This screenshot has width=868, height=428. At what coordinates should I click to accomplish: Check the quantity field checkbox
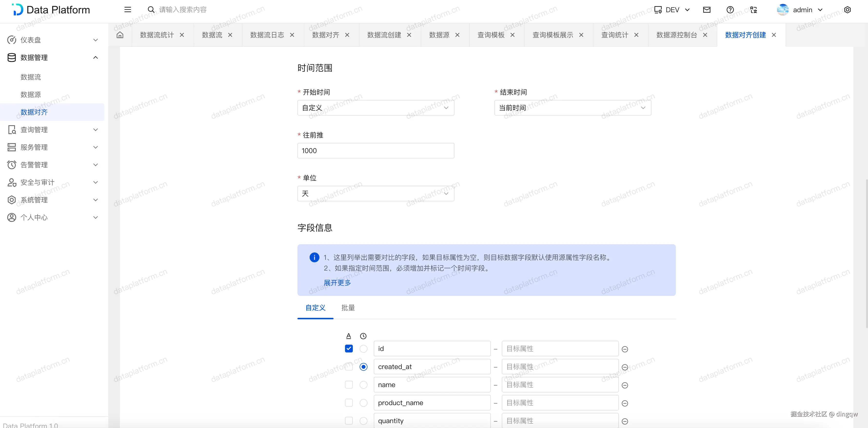349,421
